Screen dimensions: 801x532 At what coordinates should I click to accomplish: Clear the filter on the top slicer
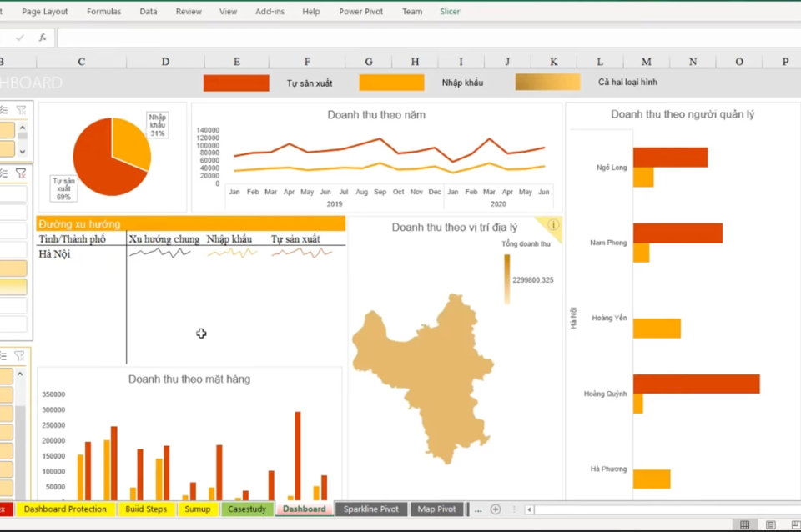(x=21, y=110)
